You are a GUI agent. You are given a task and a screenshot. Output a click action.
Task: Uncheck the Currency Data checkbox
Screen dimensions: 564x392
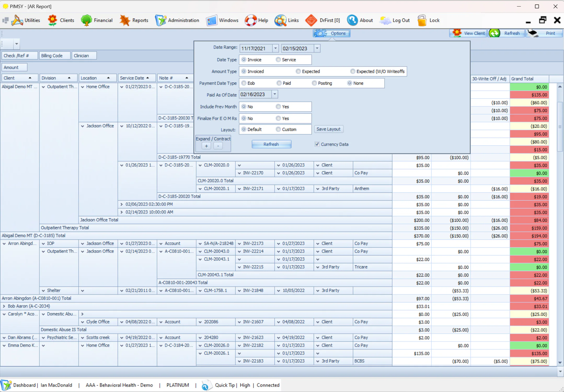coord(317,144)
